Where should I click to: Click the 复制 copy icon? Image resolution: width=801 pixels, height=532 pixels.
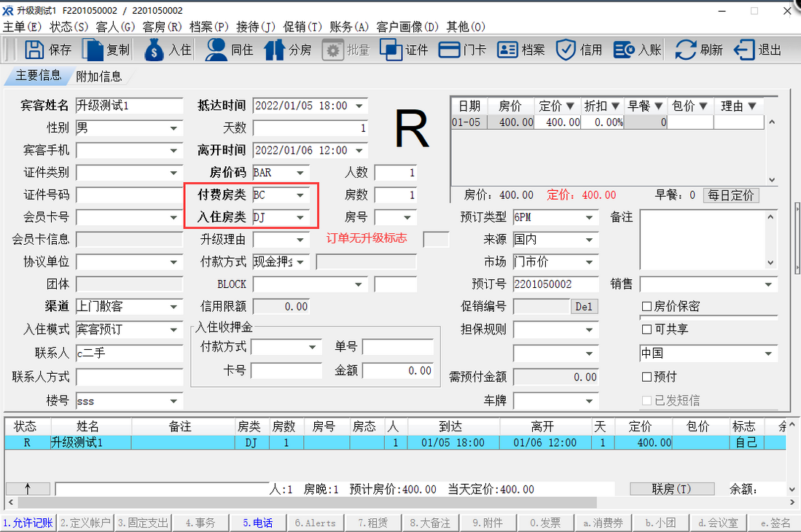point(93,50)
